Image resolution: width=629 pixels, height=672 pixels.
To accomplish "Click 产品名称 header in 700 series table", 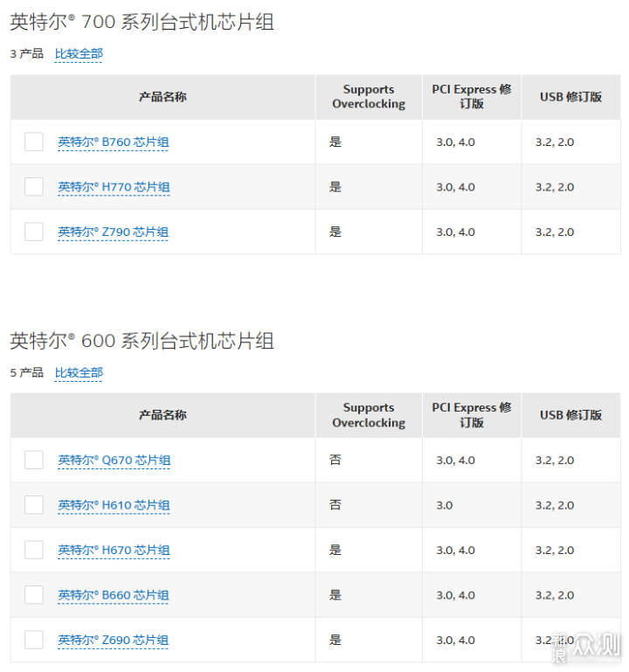I will (x=162, y=97).
